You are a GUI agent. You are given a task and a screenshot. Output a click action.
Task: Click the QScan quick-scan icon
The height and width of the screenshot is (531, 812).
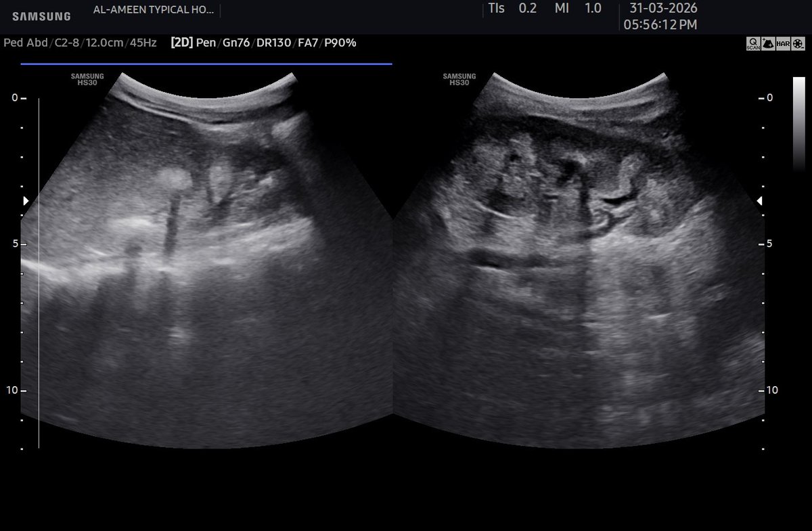pos(753,43)
